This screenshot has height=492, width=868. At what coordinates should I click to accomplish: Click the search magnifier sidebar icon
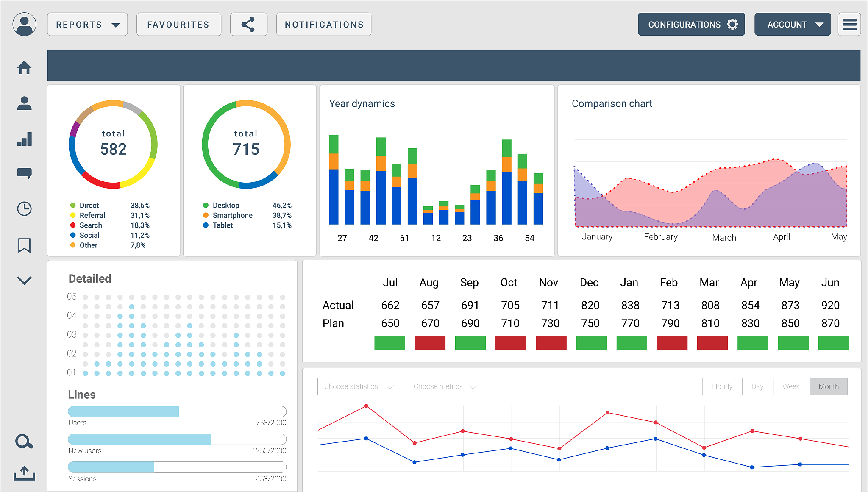coord(24,442)
